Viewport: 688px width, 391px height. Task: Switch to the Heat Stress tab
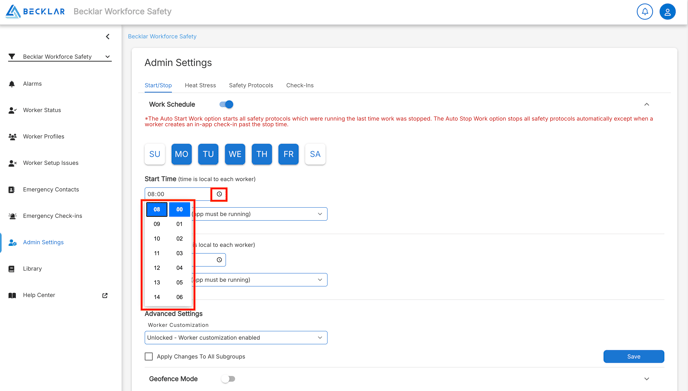tap(200, 85)
